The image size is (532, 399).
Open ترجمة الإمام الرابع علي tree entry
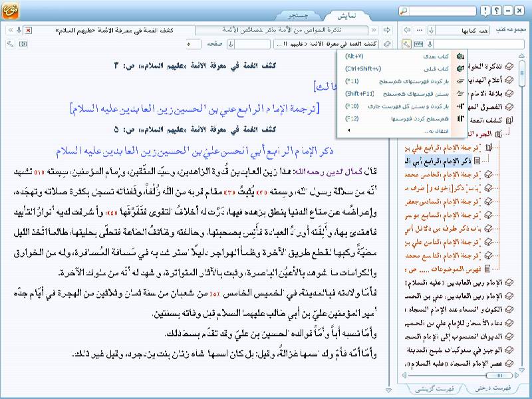click(442, 148)
